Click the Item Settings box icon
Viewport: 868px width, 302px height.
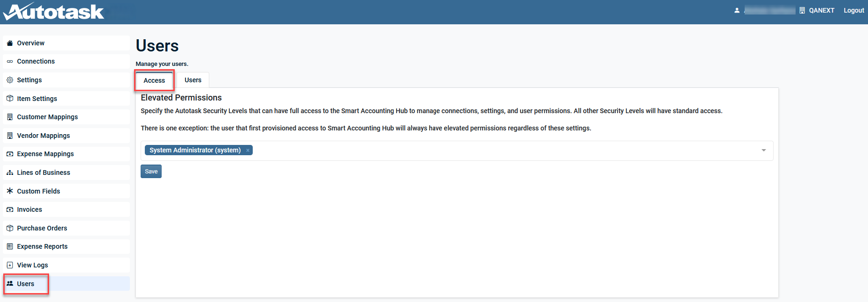10,99
